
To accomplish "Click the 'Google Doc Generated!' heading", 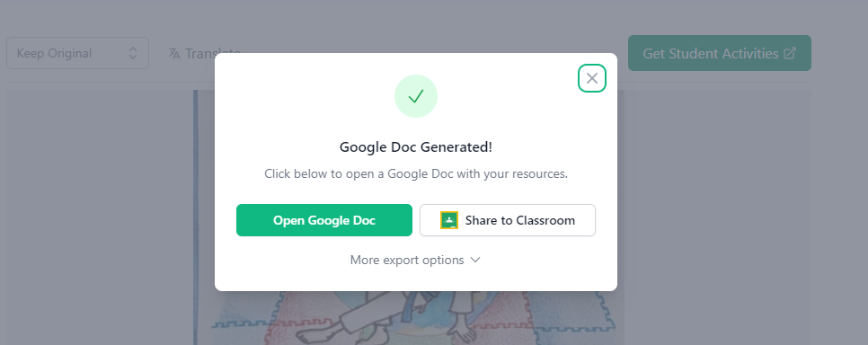I will pos(416,147).
